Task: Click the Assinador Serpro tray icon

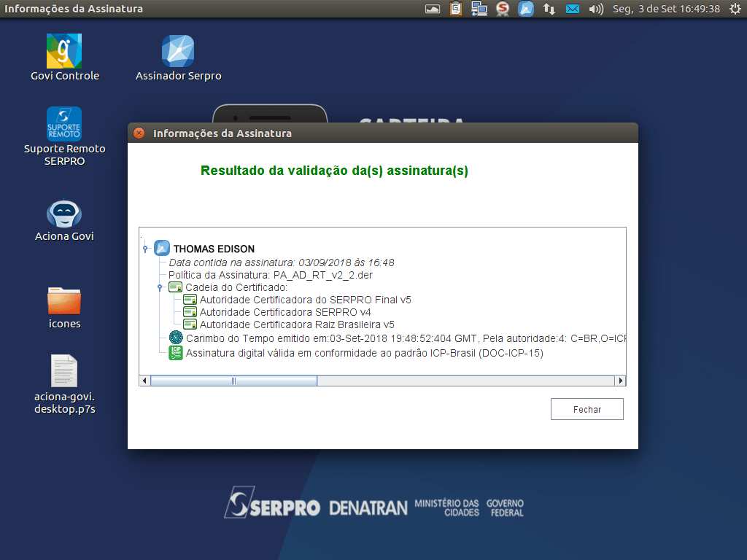Action: pos(526,9)
